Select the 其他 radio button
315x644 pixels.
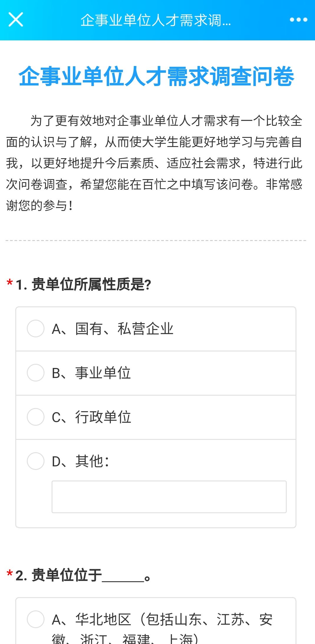tap(36, 461)
